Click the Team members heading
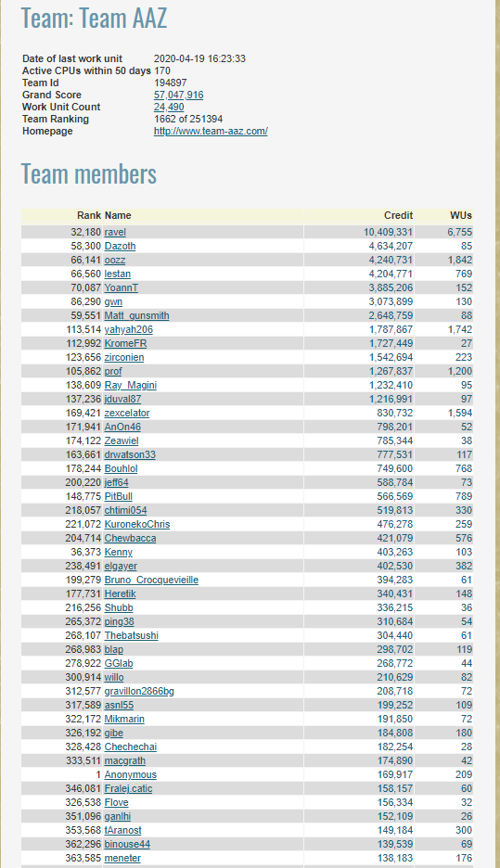500x868 pixels. tap(89, 173)
